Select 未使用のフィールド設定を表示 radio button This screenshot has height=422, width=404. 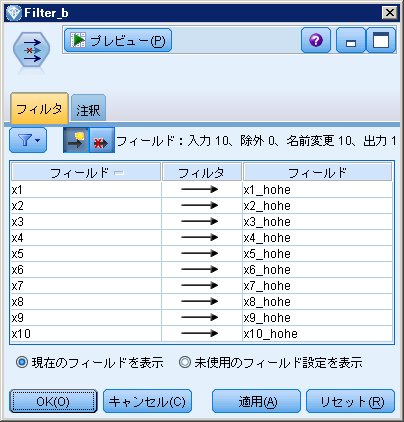pyautogui.click(x=185, y=362)
